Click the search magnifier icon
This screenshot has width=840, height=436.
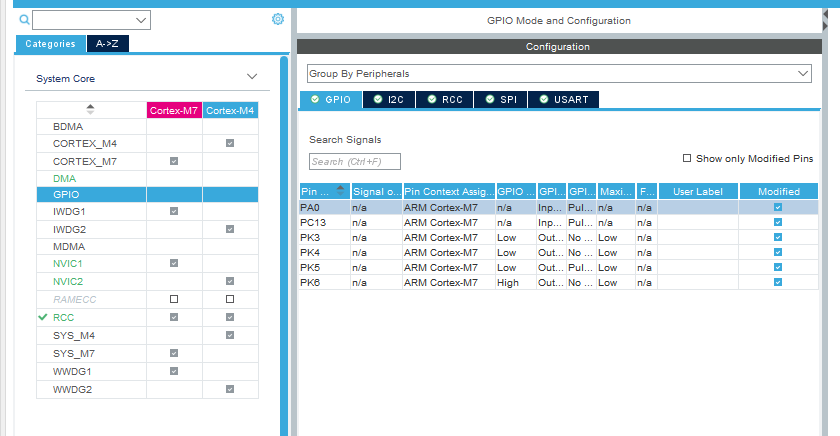[24, 20]
